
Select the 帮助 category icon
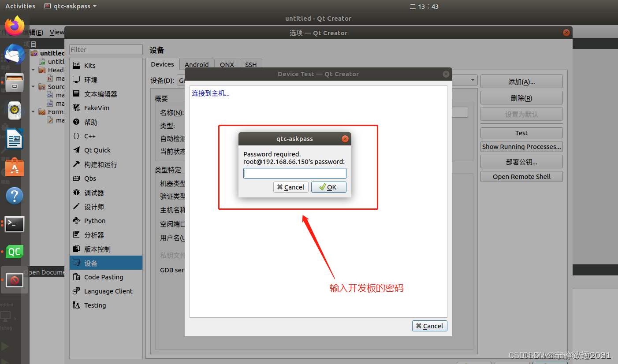point(76,122)
